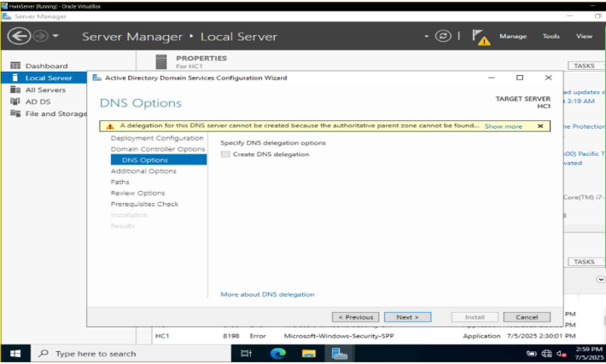Open the Events TASKS dropdown
Image resolution: width=606 pixels, height=364 pixels.
click(586, 262)
